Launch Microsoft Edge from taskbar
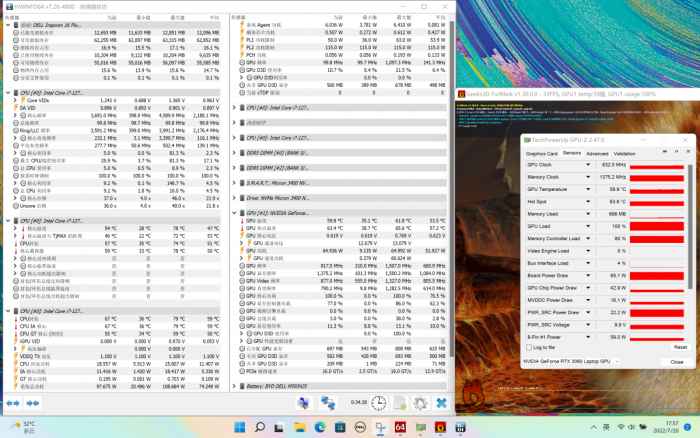This screenshot has width=700, height=438. [320, 427]
